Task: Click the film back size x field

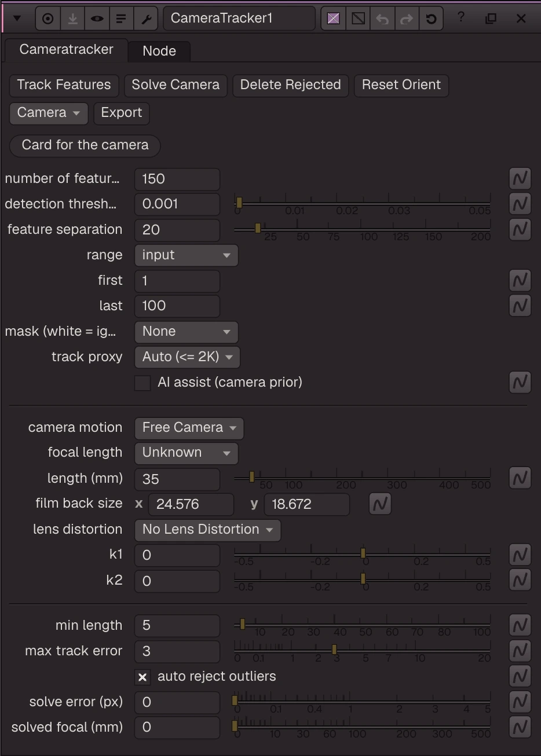Action: click(192, 505)
